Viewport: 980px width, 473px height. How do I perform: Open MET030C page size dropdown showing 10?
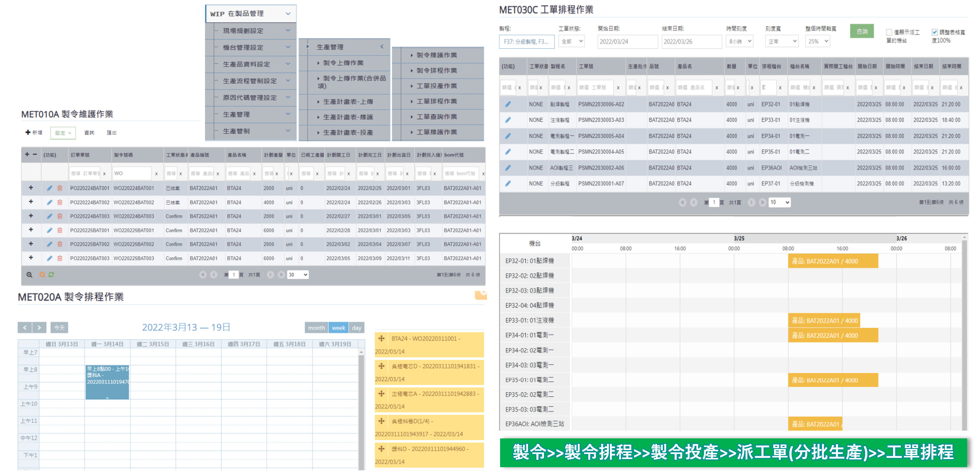point(780,202)
